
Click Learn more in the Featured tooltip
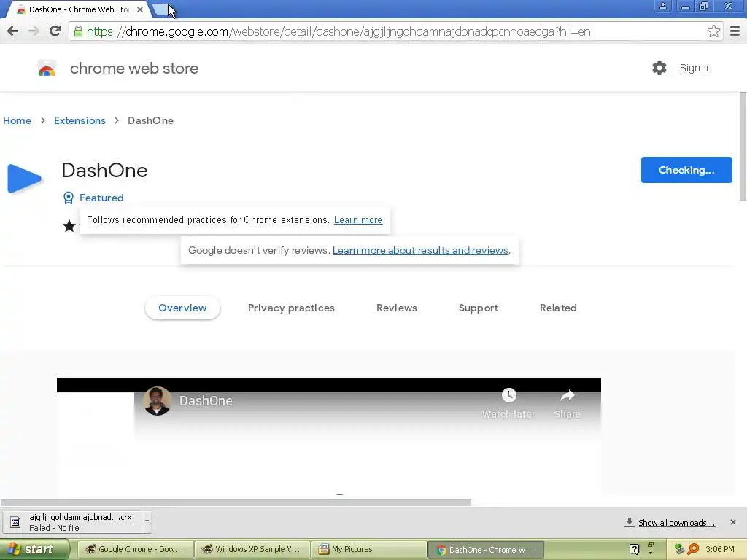click(x=357, y=220)
